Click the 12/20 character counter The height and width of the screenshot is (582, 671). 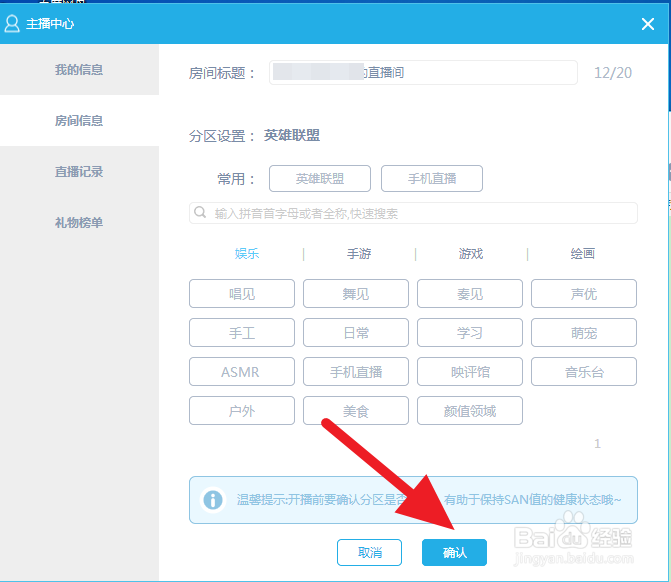click(x=613, y=73)
